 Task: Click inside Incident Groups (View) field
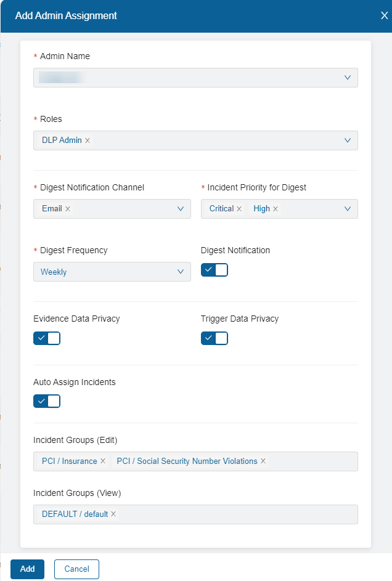click(x=234, y=514)
